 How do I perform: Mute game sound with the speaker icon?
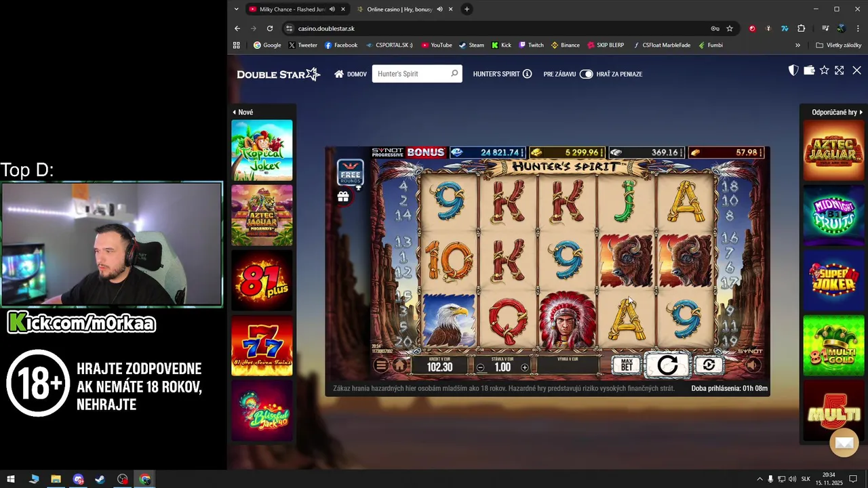click(x=752, y=365)
